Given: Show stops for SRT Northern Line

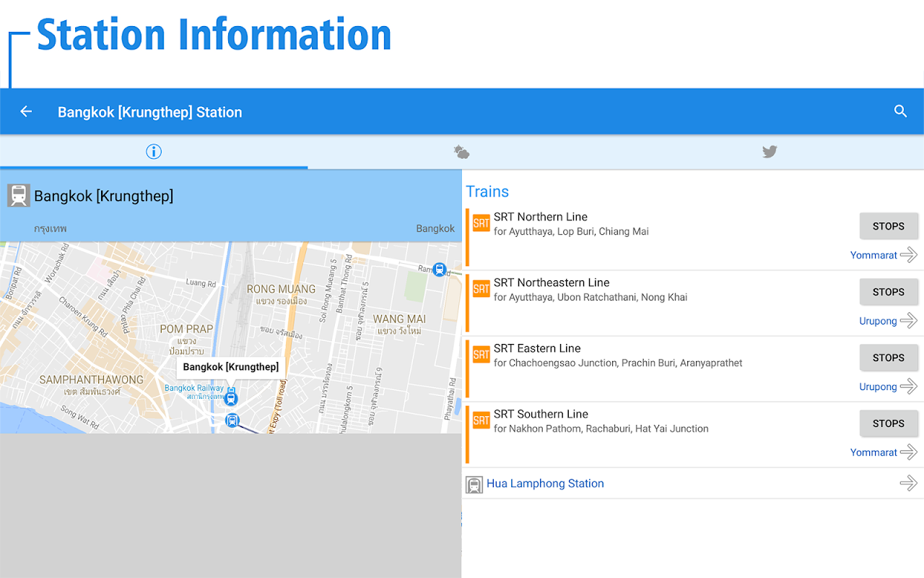Looking at the screenshot, I should coord(889,226).
